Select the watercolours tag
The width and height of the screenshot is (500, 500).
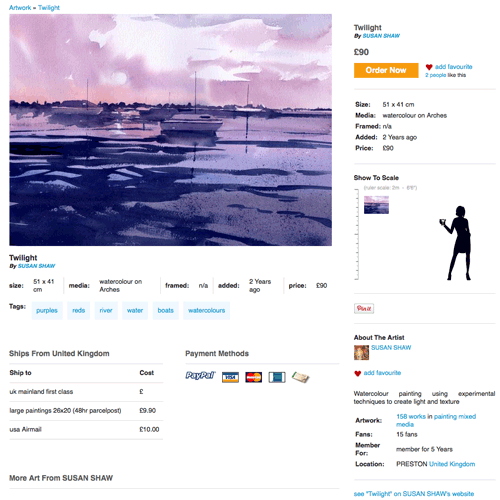(207, 310)
